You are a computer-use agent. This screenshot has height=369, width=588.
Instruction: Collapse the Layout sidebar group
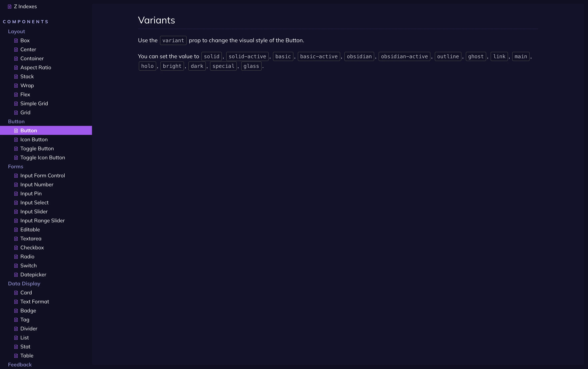point(16,31)
